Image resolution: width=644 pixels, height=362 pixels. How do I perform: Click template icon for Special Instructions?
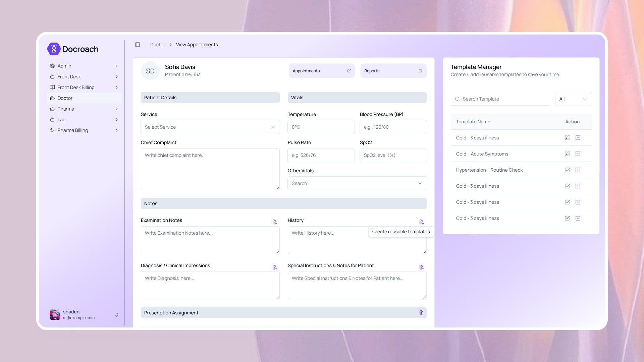[422, 267]
